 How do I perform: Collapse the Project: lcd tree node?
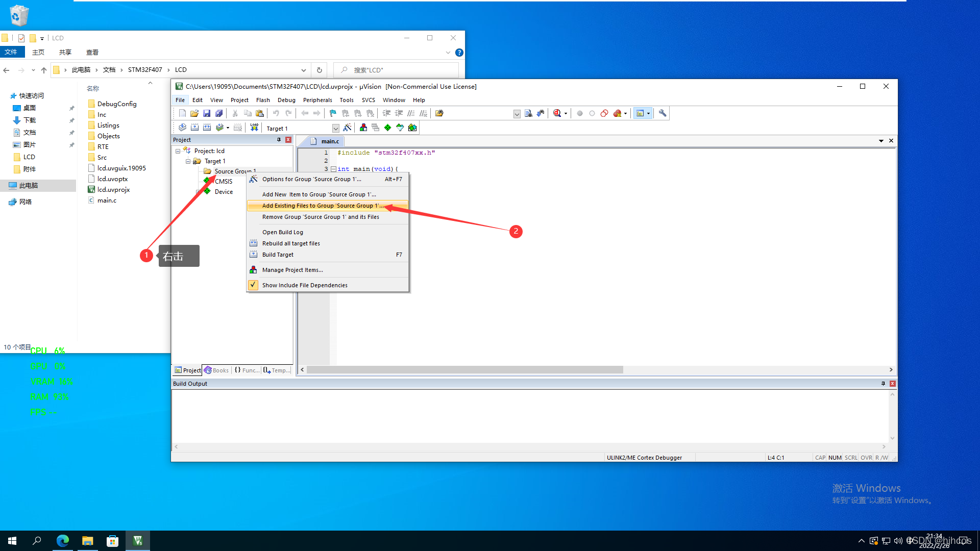click(178, 151)
